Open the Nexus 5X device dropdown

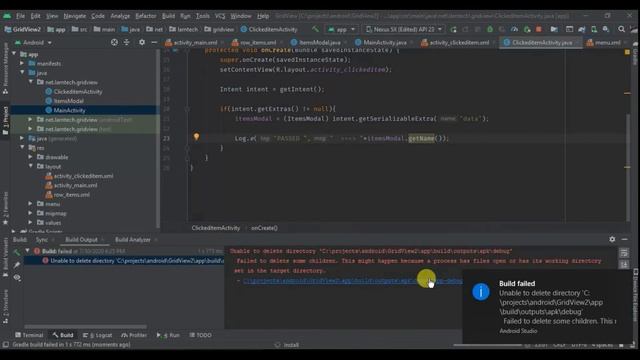tap(403, 29)
